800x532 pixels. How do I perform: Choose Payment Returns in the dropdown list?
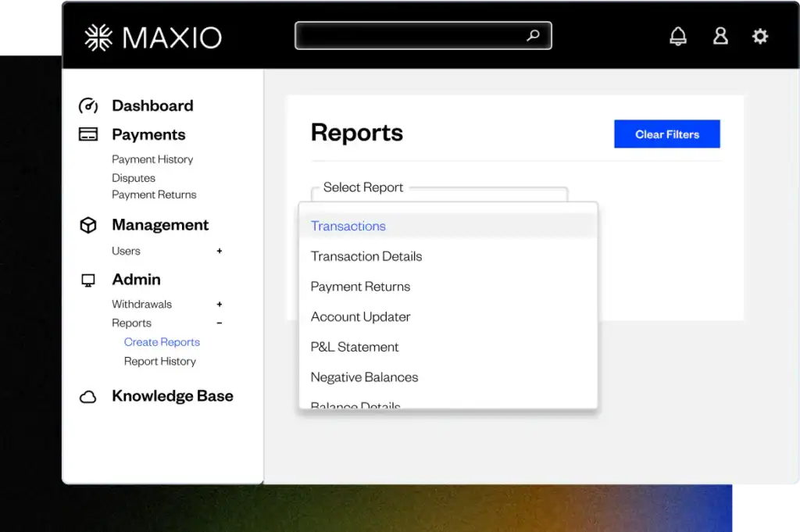coord(448,286)
